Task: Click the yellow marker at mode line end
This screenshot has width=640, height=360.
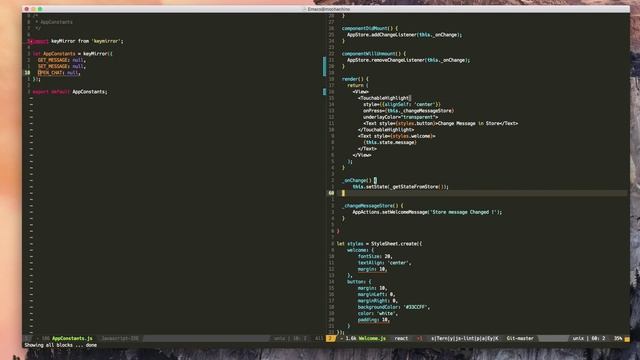Action: 627,339
